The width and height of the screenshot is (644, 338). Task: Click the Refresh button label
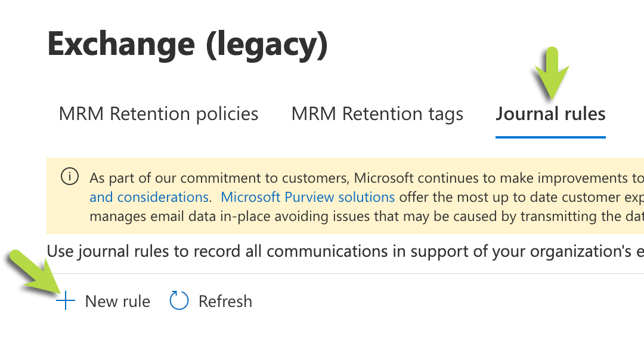(x=225, y=302)
